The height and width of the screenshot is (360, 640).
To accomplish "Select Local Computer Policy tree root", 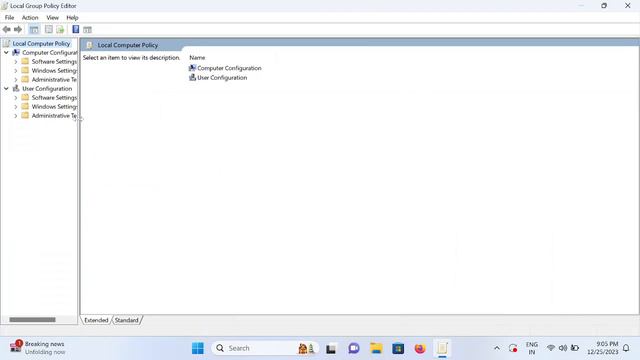I will point(41,43).
